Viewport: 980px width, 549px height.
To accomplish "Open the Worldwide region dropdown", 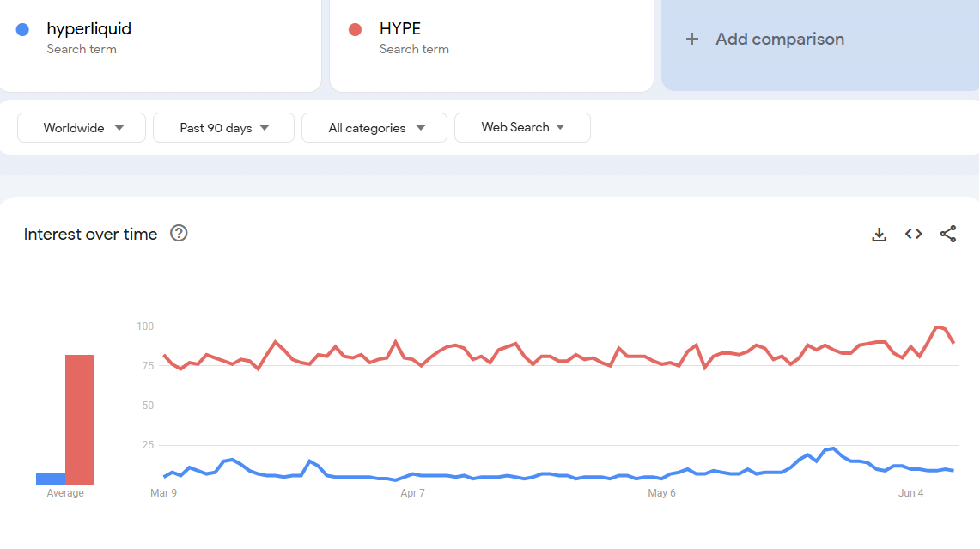I will pyautogui.click(x=82, y=128).
